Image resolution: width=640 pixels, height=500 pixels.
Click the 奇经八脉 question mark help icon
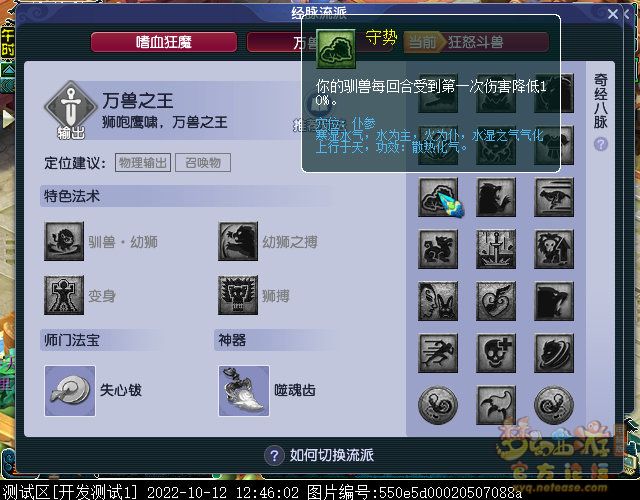coord(600,144)
